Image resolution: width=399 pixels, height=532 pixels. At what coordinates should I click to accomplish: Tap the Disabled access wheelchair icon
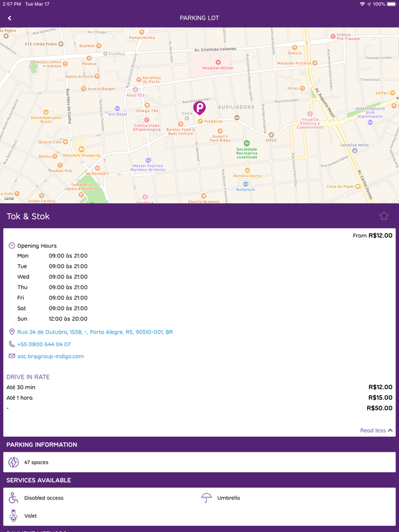(13, 498)
